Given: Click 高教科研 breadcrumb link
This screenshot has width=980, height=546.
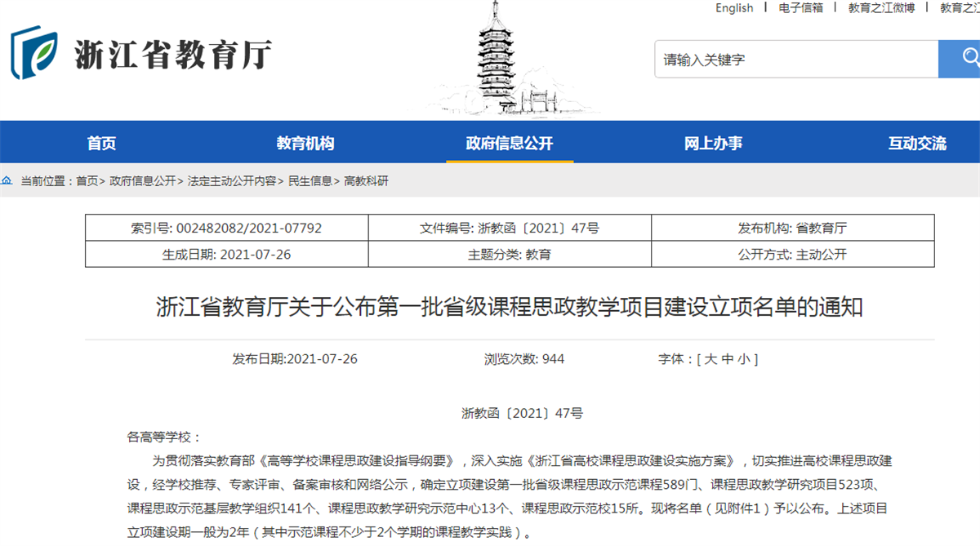Looking at the screenshot, I should pyautogui.click(x=366, y=181).
